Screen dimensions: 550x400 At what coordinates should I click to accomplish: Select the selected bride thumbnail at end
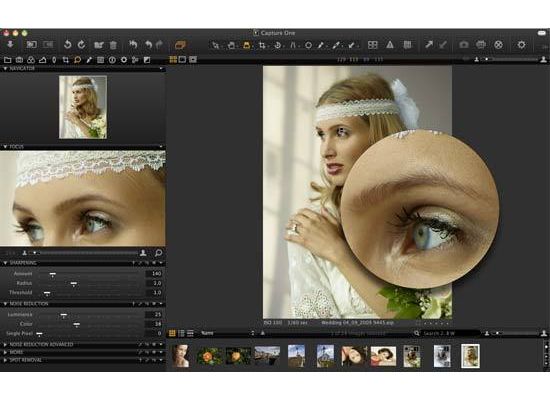(470, 356)
